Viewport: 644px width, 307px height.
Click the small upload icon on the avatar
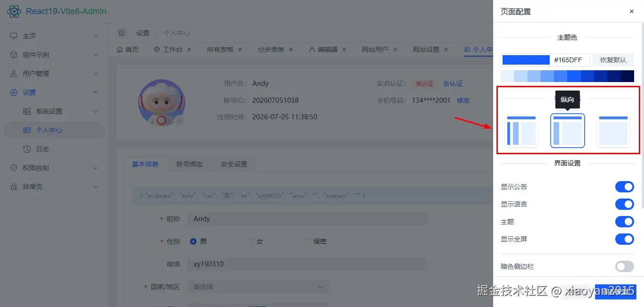coord(179,121)
